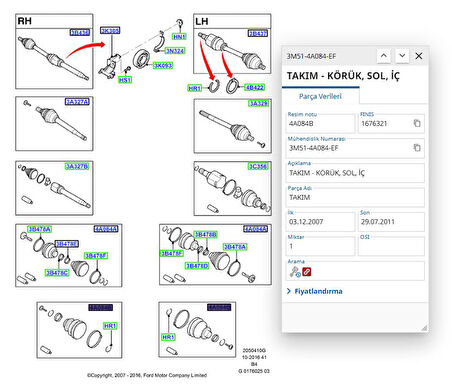Click the Parça Adı field showing TAKIM
452x386 pixels.
tap(355, 197)
